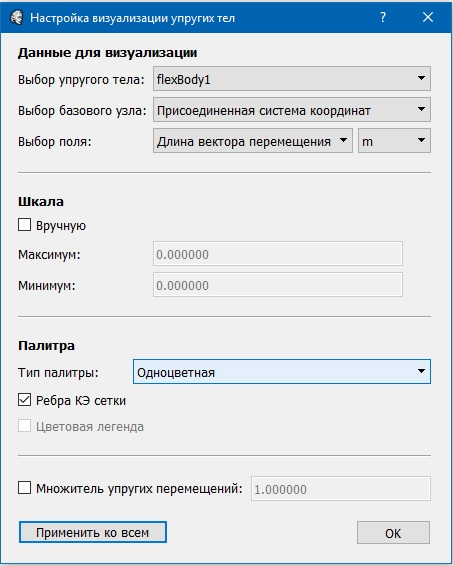Click the OK button

click(393, 532)
